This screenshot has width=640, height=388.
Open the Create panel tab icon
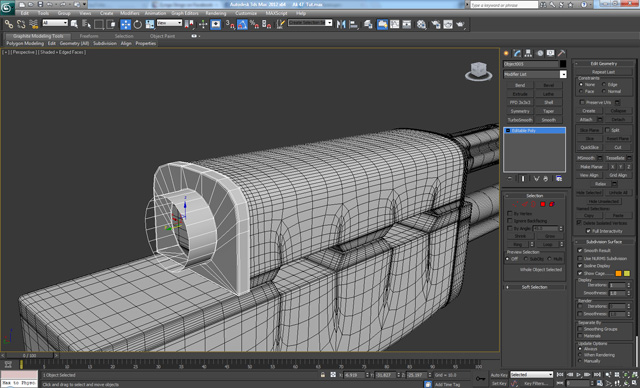coord(507,53)
